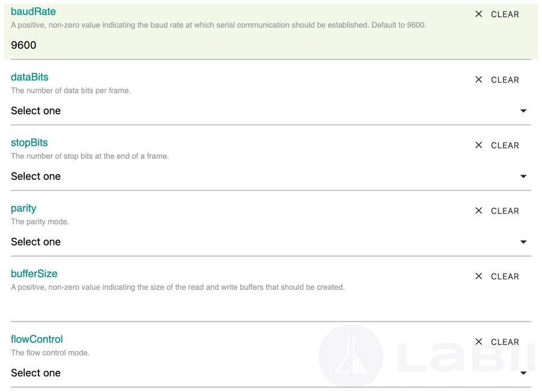Open the parity dropdown arrow
This screenshot has height=392, width=542.
[x=523, y=242]
